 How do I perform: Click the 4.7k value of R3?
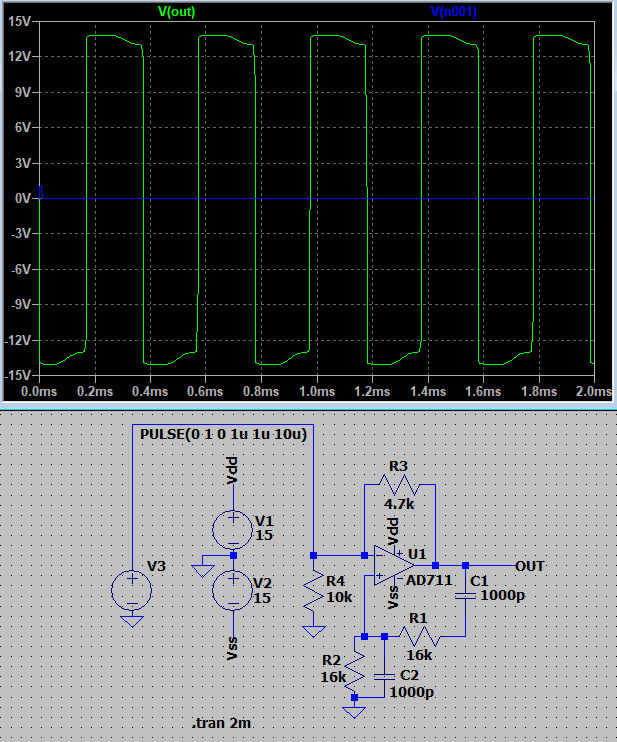pos(400,504)
